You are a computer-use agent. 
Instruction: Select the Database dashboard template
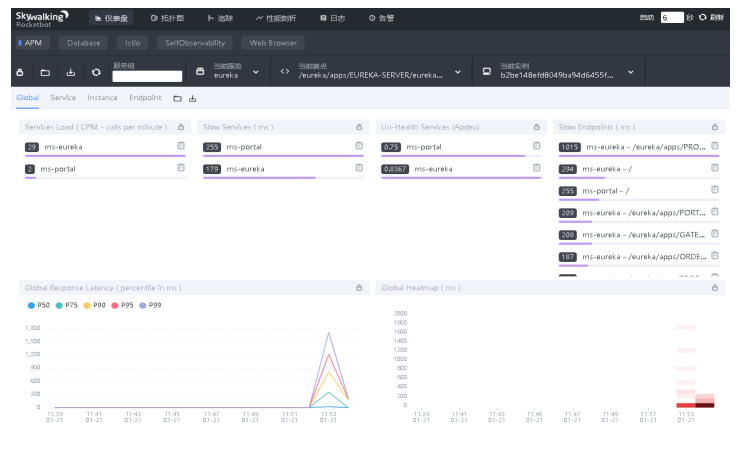[x=83, y=43]
